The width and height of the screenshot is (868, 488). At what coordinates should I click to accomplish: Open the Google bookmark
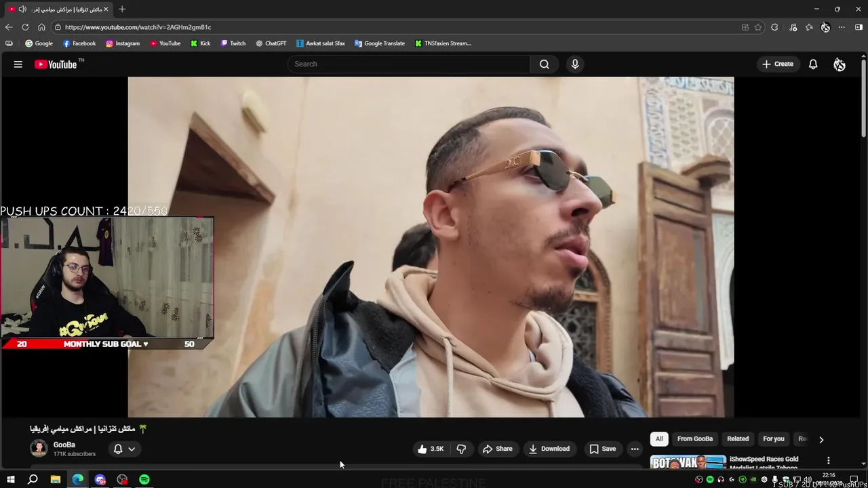pos(39,43)
